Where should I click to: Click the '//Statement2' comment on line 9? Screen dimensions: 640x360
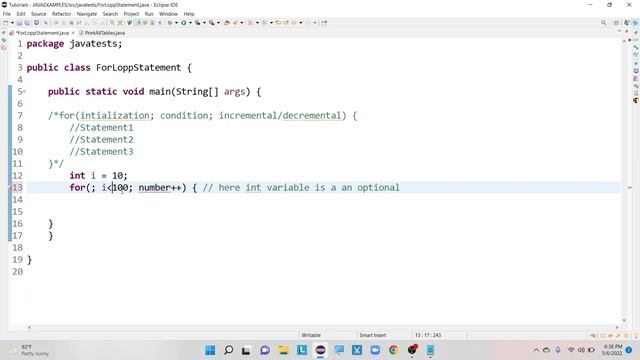pyautogui.click(x=101, y=140)
